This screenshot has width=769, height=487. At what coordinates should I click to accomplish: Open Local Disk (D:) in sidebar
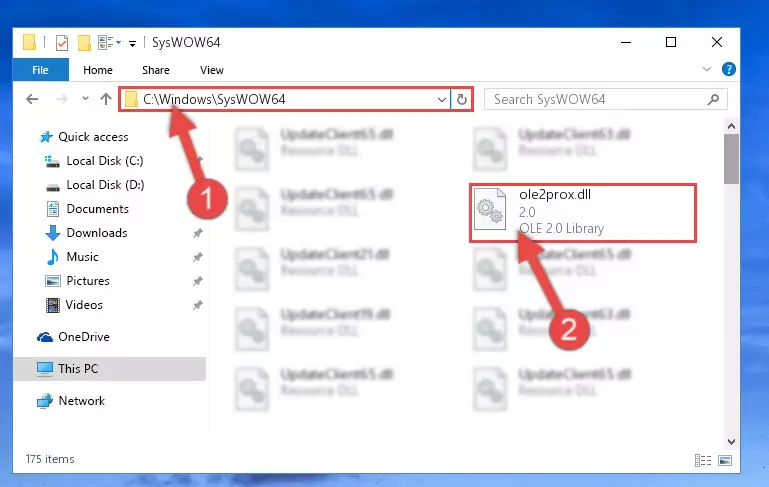[x=105, y=185]
